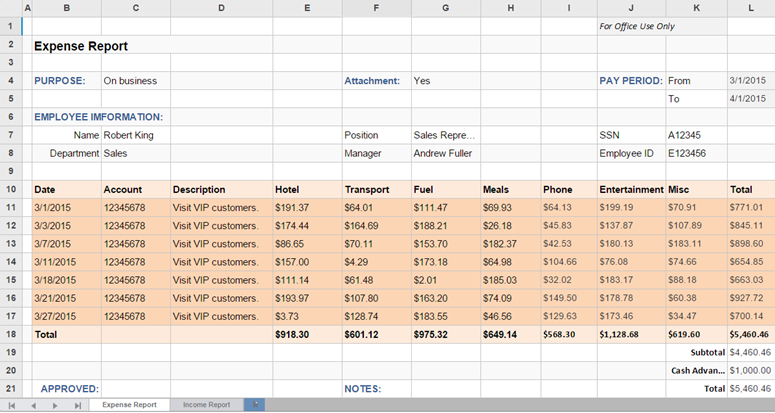The image size is (775, 413).
Task: Switch to the Income Report tab
Action: point(206,405)
